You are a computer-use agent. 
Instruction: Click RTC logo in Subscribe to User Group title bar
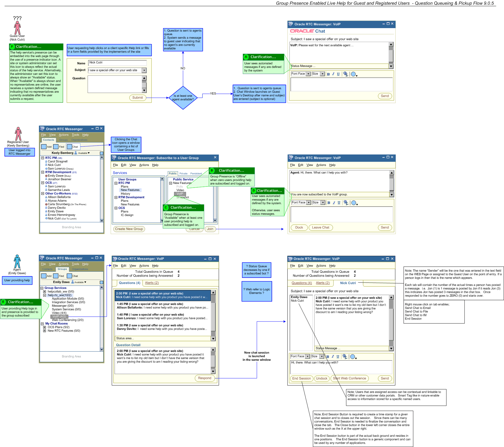coord(114,158)
